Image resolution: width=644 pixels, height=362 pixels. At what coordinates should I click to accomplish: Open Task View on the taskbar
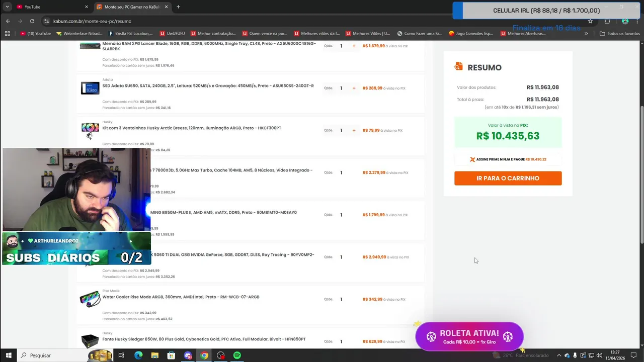(121, 355)
